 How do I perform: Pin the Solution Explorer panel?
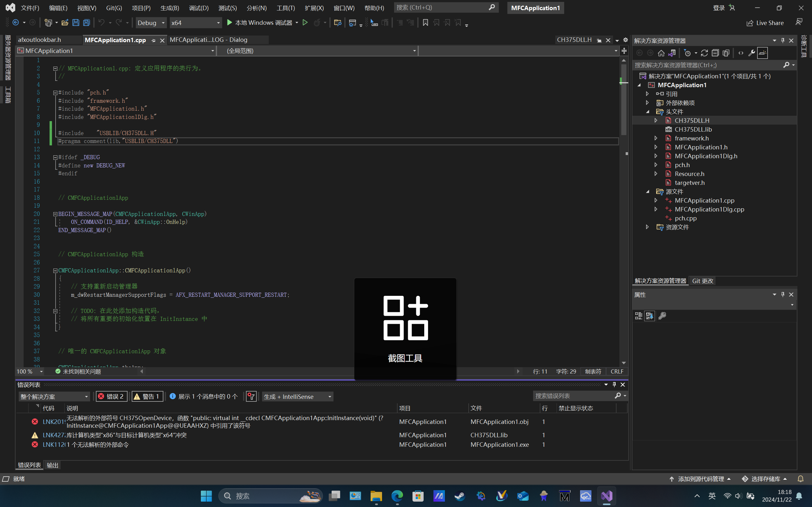[783, 40]
